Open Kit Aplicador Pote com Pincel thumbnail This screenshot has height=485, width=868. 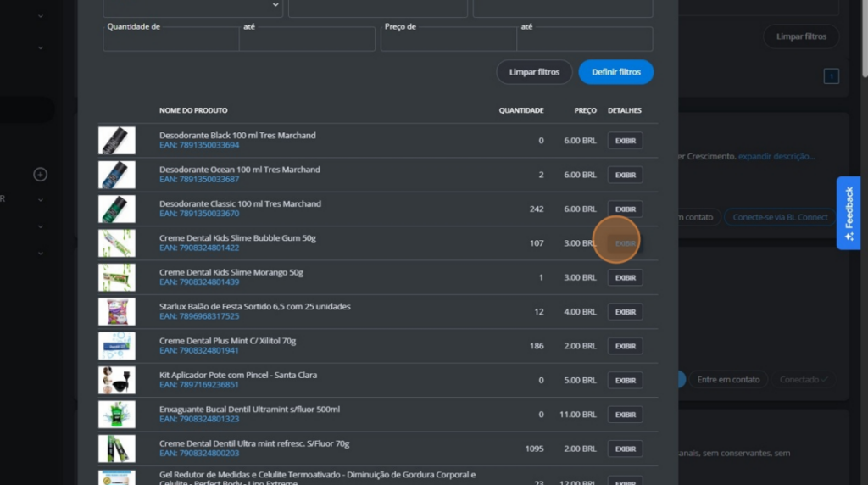[117, 381]
